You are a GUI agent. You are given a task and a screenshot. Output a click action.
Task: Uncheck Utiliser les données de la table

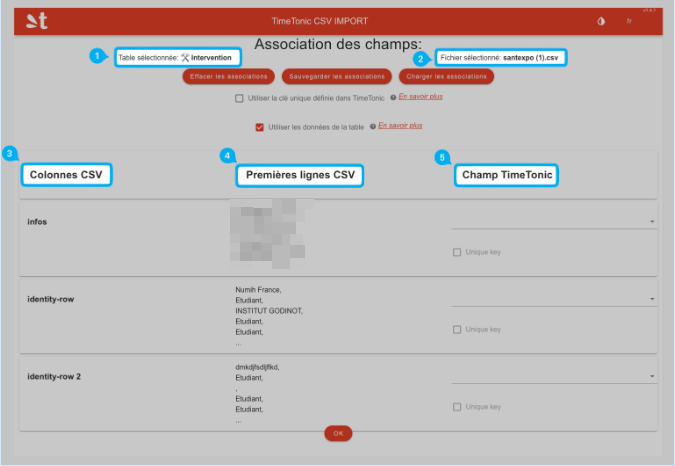259,127
